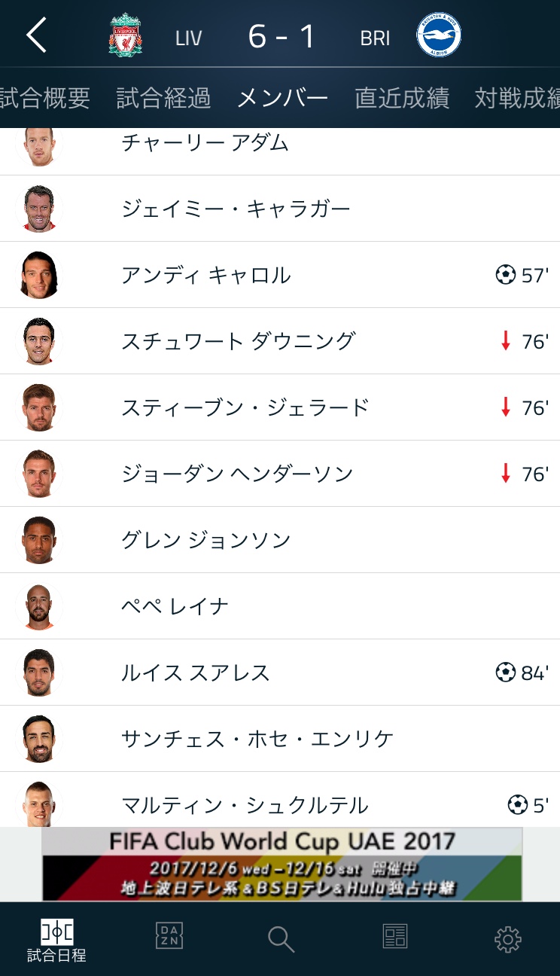Tap the Brighton club crest
Screen dimensions: 560x976
pyautogui.click(x=439, y=35)
